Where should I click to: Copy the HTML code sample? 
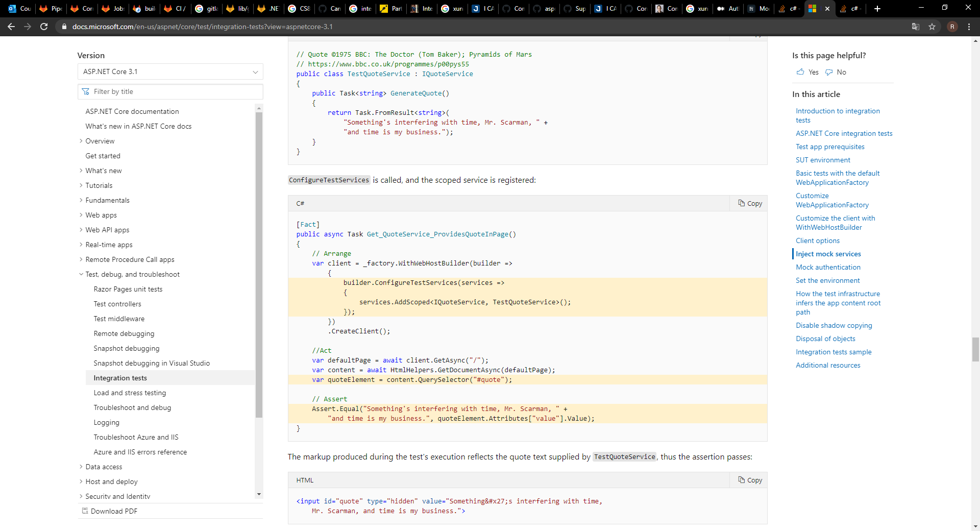[750, 480]
